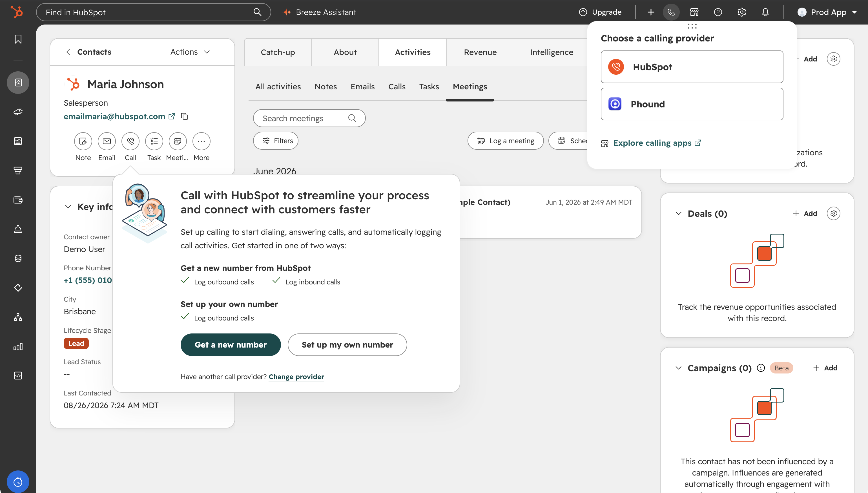Focus the Find in HubSpot search box

click(153, 12)
